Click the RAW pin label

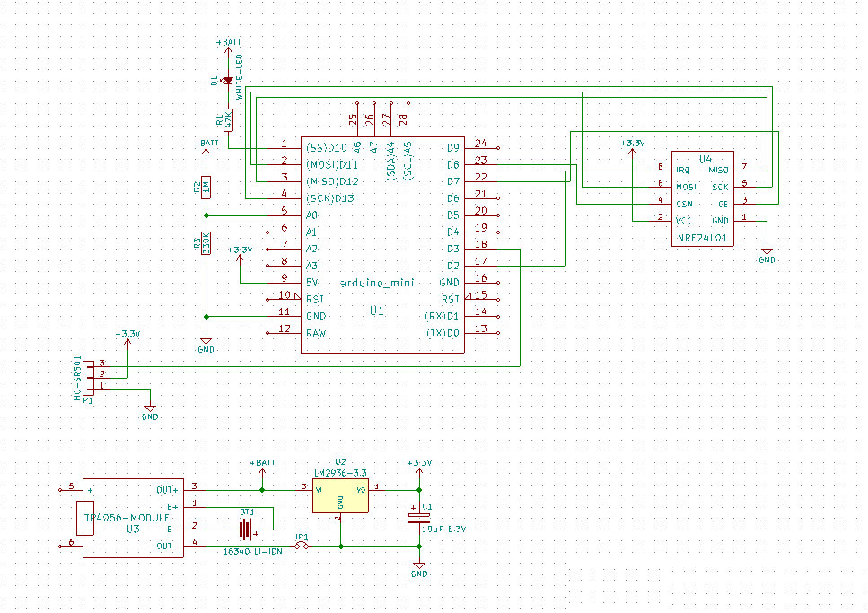pyautogui.click(x=316, y=333)
